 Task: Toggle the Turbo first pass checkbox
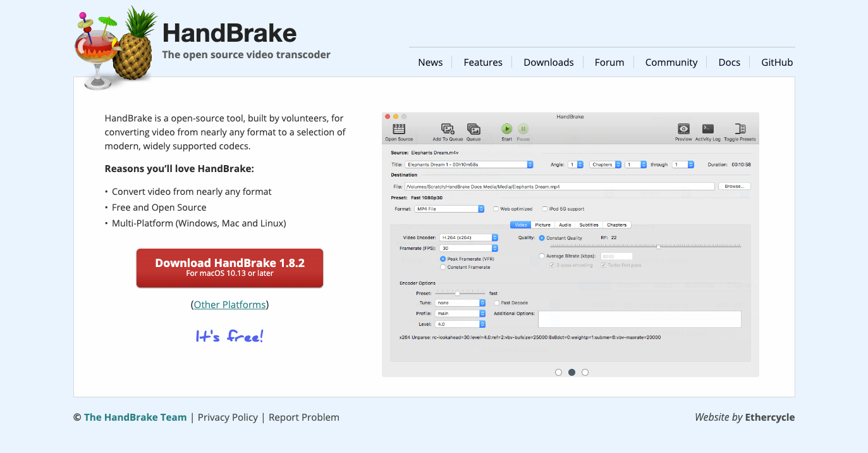[602, 265]
